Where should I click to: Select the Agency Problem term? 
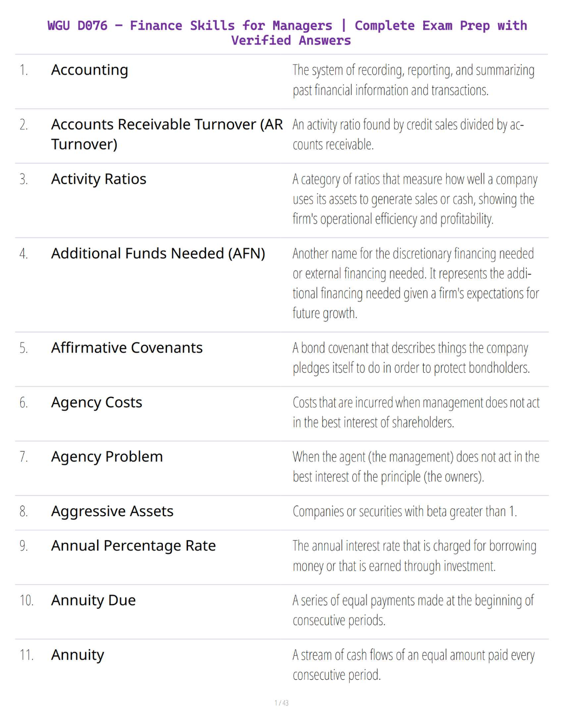tap(107, 457)
